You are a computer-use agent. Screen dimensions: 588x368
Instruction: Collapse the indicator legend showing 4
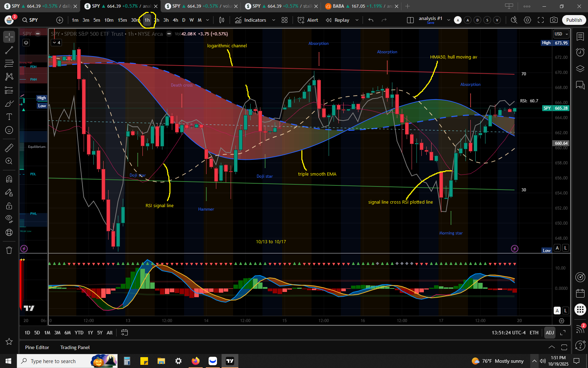(56, 42)
